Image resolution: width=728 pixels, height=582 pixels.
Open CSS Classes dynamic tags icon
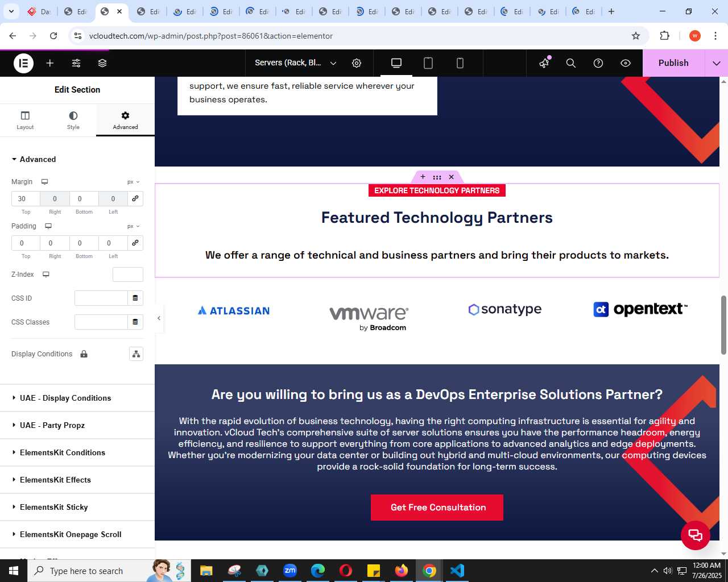(135, 322)
